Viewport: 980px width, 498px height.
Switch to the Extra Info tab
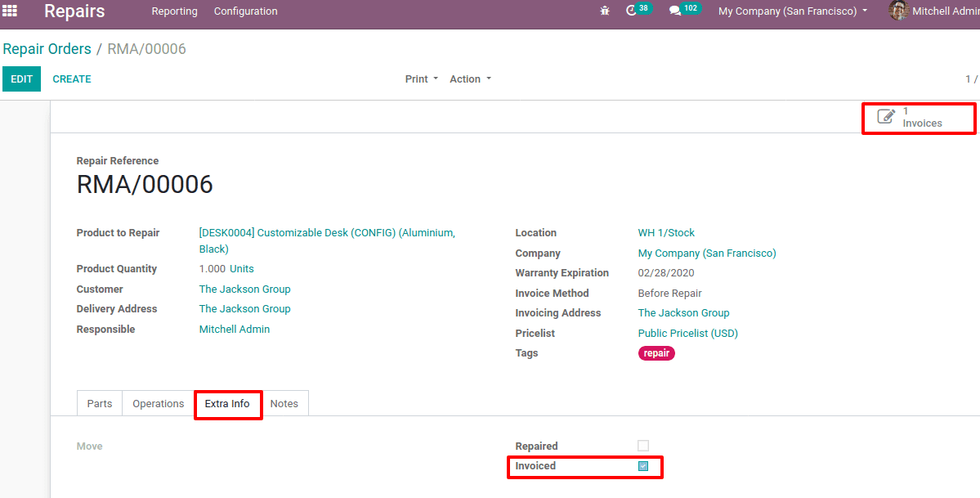227,403
